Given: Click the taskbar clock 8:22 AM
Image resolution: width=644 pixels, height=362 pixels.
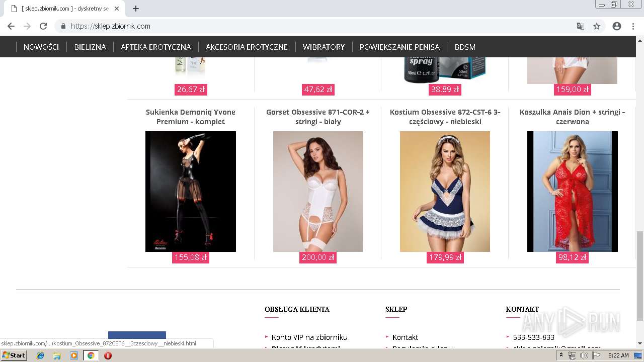Looking at the screenshot, I should coord(618,355).
